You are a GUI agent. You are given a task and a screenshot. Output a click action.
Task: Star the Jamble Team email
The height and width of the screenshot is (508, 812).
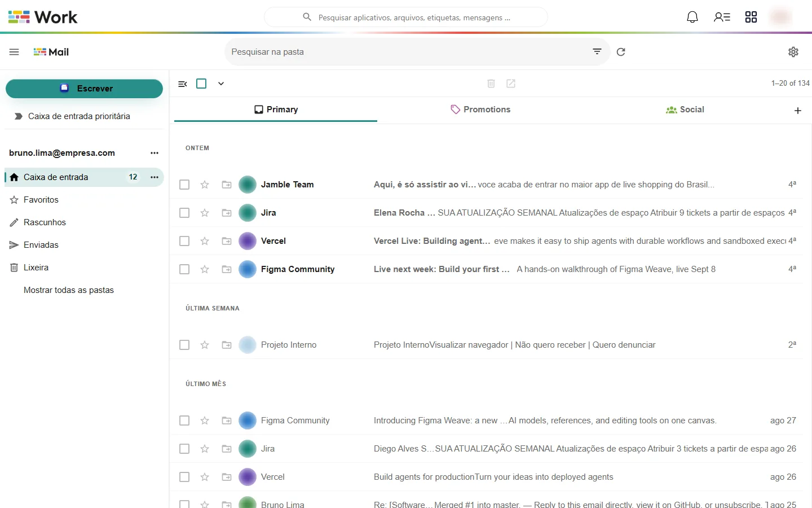coord(205,185)
